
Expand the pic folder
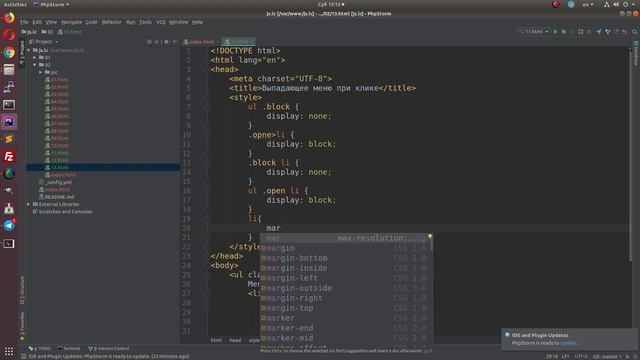click(x=41, y=72)
